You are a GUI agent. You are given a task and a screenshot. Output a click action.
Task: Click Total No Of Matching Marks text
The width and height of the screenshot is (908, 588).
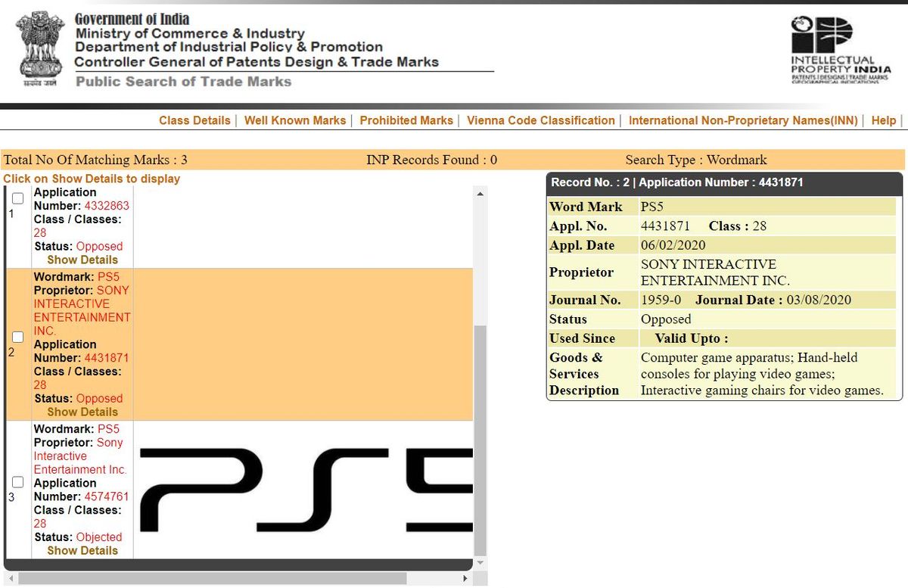[x=95, y=160]
